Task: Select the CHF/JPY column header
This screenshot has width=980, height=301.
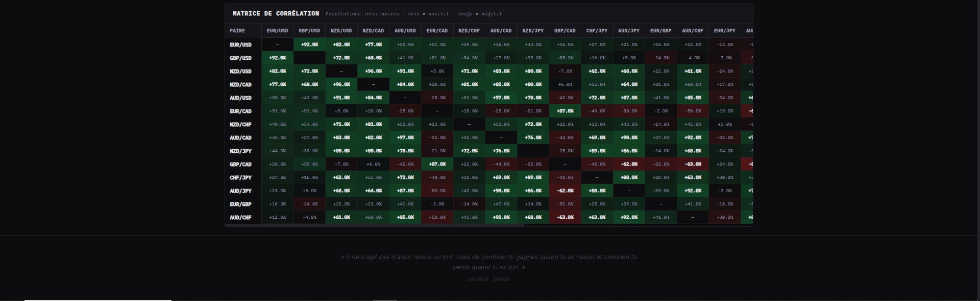Action: coord(597,31)
